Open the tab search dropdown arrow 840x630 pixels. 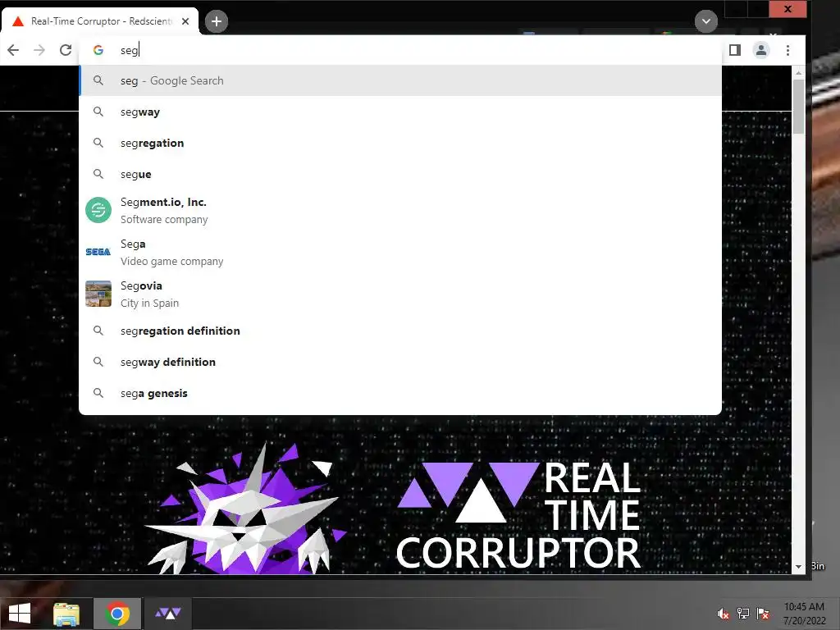pyautogui.click(x=706, y=21)
